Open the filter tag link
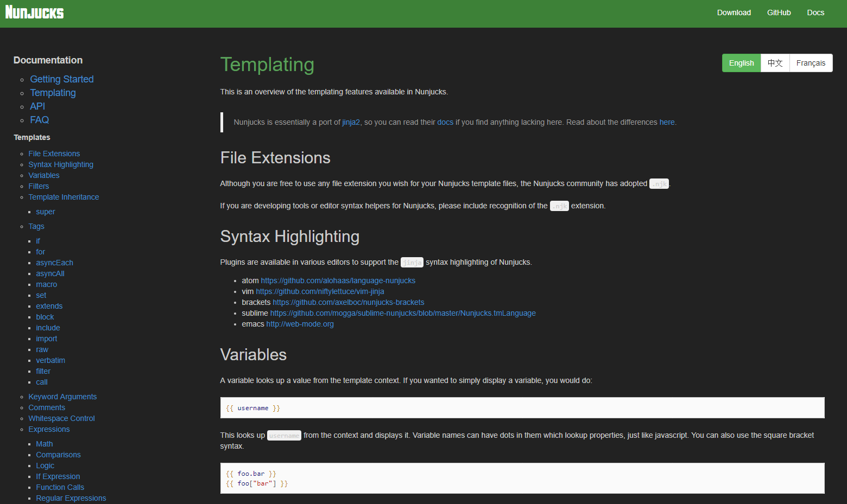The height and width of the screenshot is (504, 847). [x=43, y=371]
